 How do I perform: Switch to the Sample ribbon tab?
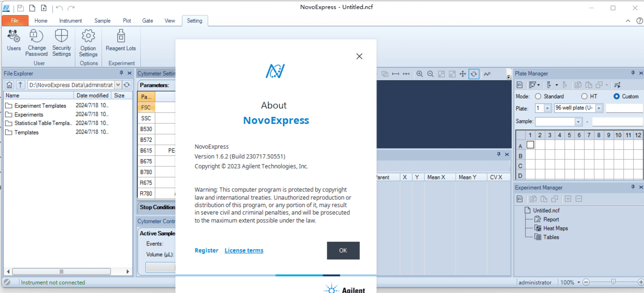102,21
